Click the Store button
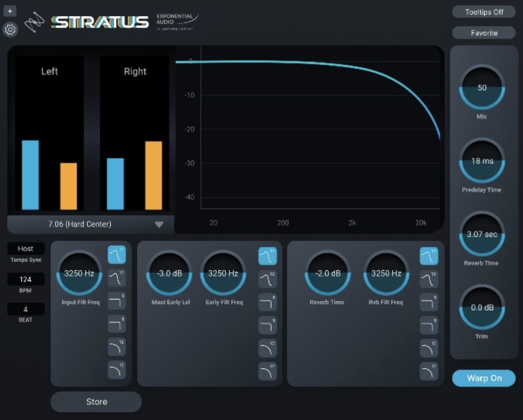 pyautogui.click(x=96, y=401)
